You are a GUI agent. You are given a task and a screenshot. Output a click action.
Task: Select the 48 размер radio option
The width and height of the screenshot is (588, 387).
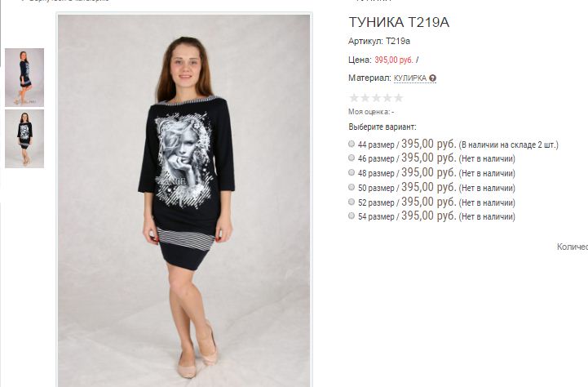click(x=351, y=172)
